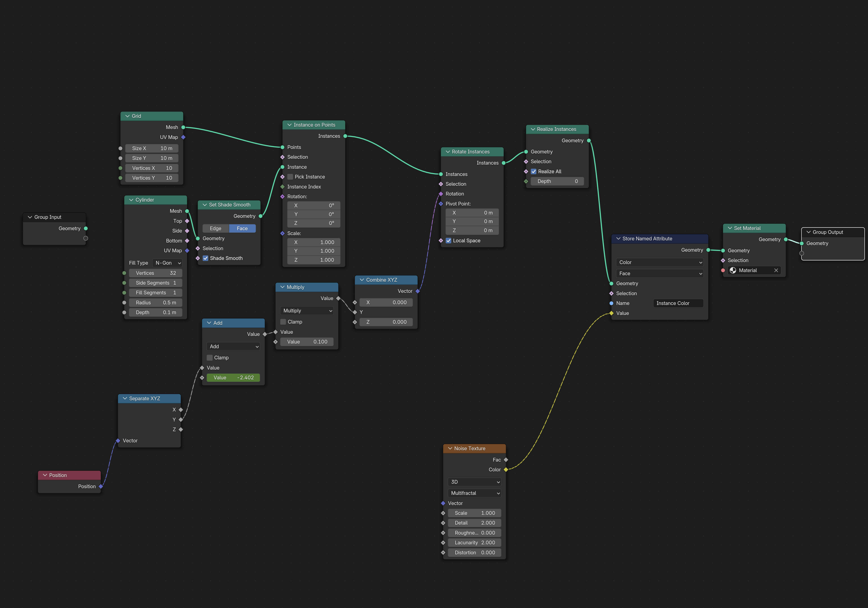Viewport: 868px width, 608px height.
Task: Click the Set Material Selection socket
Action: click(723, 261)
